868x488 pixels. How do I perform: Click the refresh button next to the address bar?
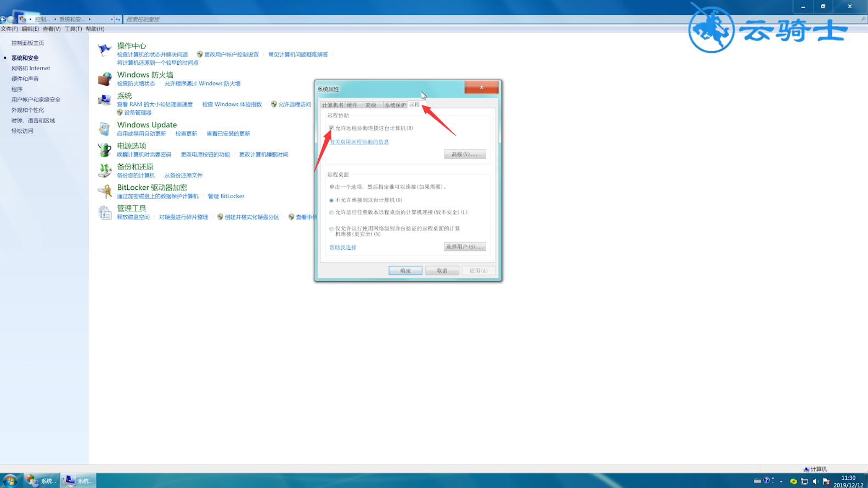pos(118,19)
